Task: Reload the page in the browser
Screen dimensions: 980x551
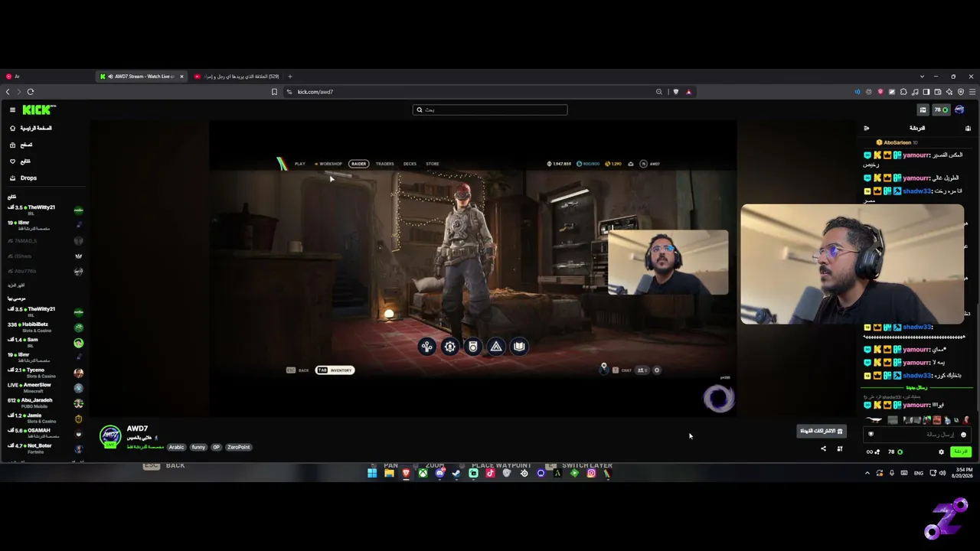Action: tap(31, 92)
